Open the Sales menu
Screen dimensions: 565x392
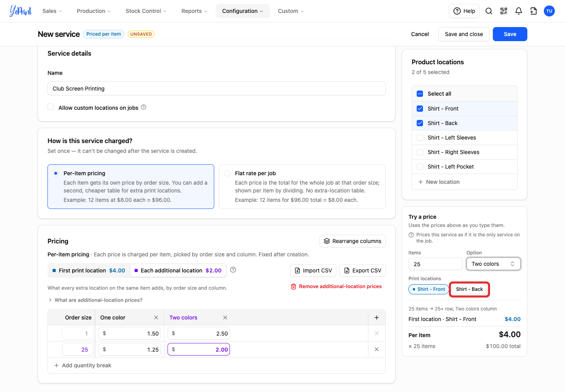(x=52, y=11)
